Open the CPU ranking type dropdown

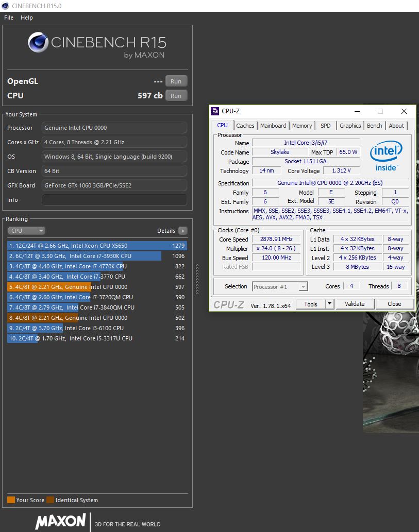pyautogui.click(x=26, y=231)
